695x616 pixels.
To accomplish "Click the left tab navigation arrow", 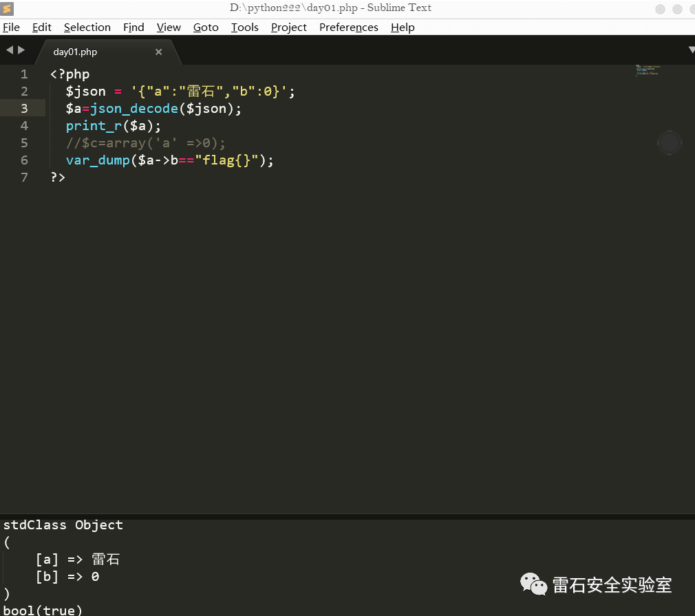I will click(10, 50).
